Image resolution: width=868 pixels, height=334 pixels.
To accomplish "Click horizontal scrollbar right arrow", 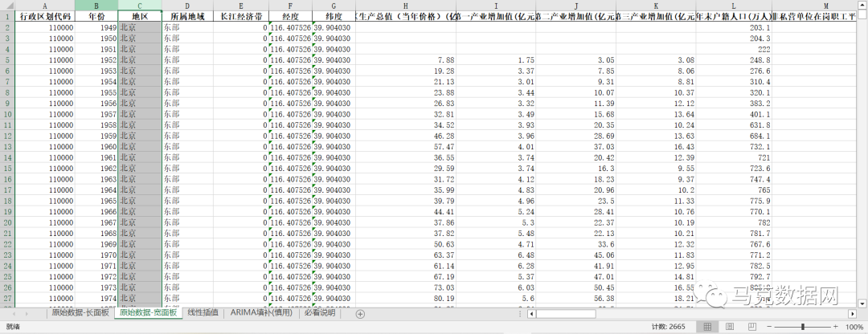I will 853,314.
